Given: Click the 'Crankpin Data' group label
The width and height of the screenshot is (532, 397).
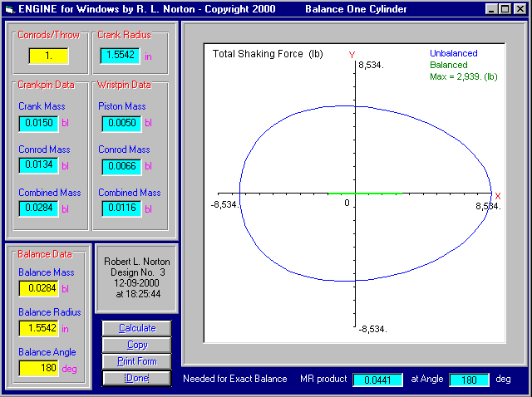Looking at the screenshot, I should (47, 85).
